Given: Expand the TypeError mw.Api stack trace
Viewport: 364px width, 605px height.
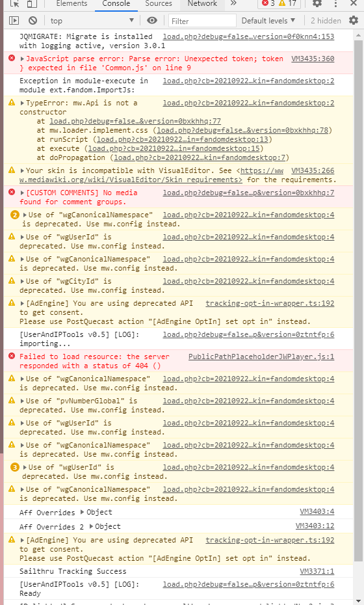Looking at the screenshot, I should coord(22,103).
